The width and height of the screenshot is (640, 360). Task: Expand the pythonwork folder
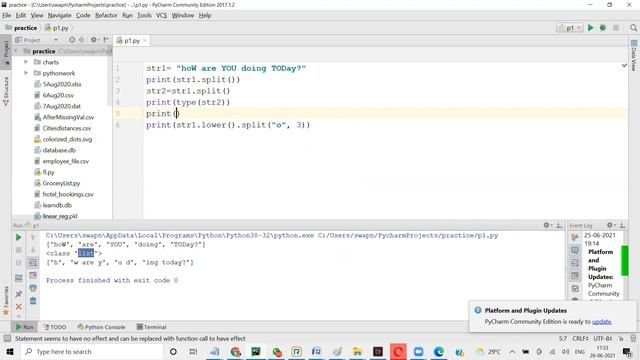26,73
